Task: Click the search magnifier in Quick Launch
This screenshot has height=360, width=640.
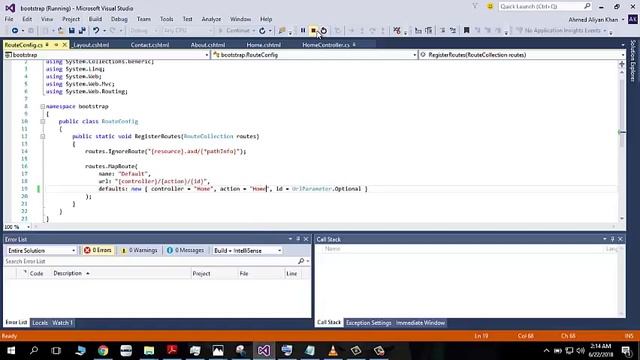Action: coord(587,6)
